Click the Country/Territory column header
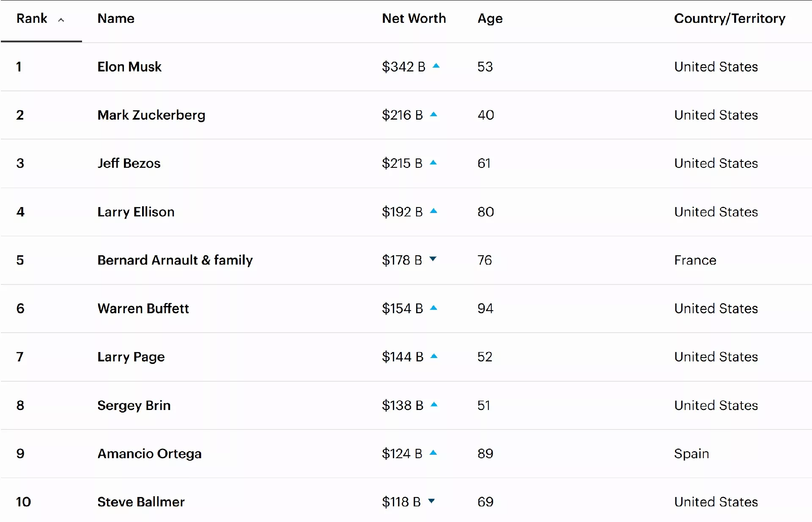Screen dimensions: 812x522 (730, 19)
